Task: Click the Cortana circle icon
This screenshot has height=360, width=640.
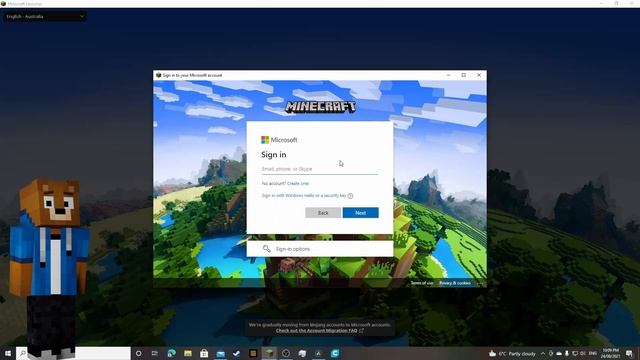Action: pos(138,353)
